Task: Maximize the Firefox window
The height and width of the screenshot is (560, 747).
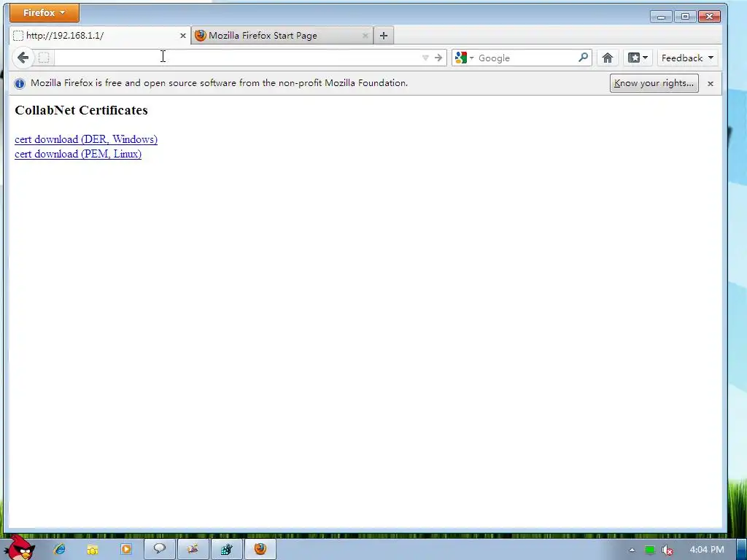Action: pyautogui.click(x=685, y=17)
